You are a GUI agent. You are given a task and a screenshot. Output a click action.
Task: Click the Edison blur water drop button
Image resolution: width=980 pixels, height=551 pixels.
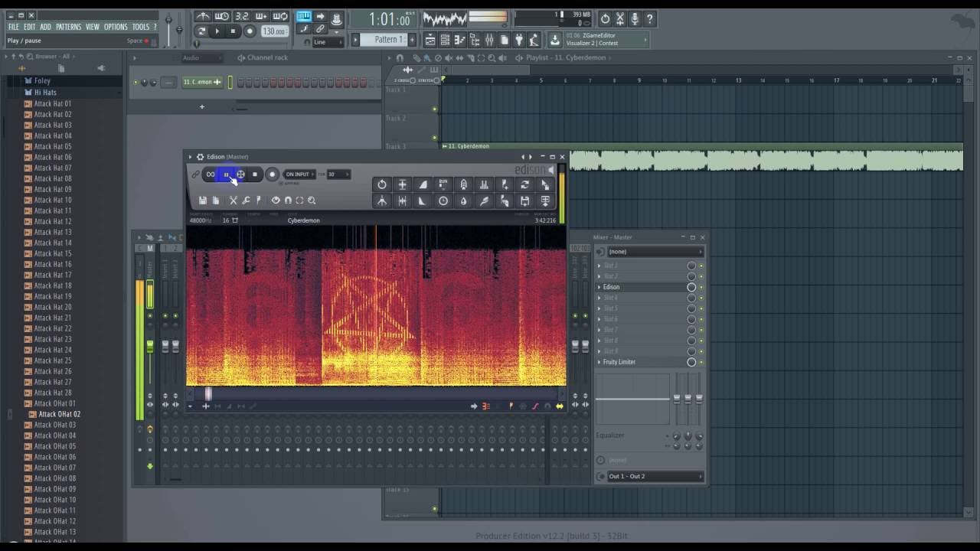(x=463, y=201)
